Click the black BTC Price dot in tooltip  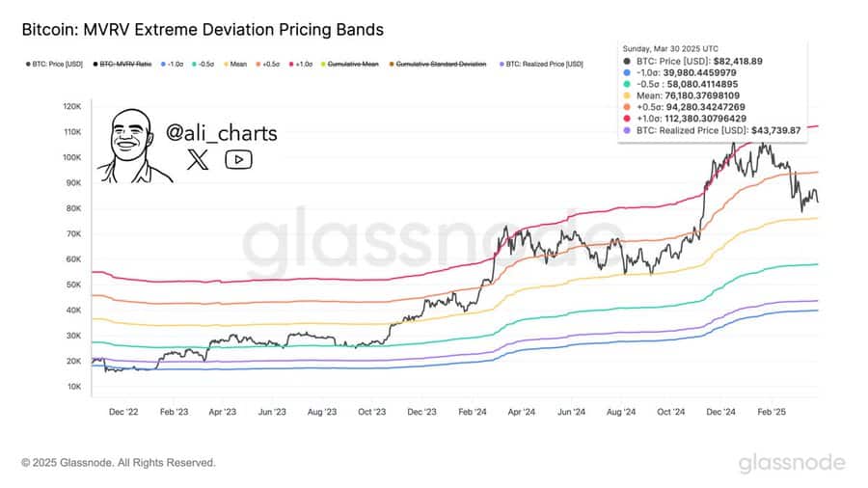pyautogui.click(x=627, y=62)
